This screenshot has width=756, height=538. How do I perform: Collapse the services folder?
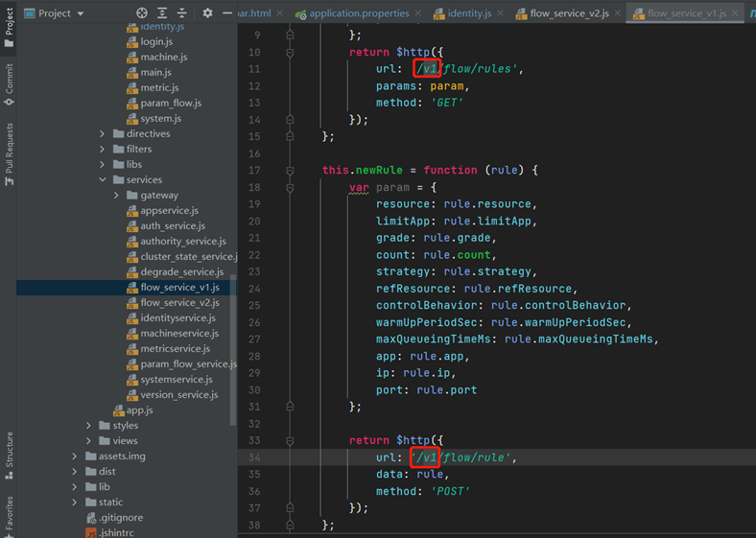[x=103, y=180]
